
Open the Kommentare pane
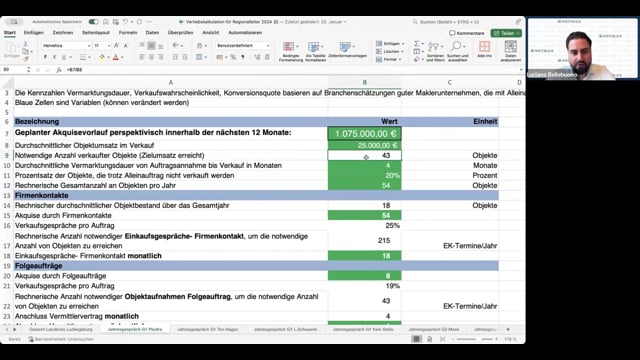pos(467,33)
